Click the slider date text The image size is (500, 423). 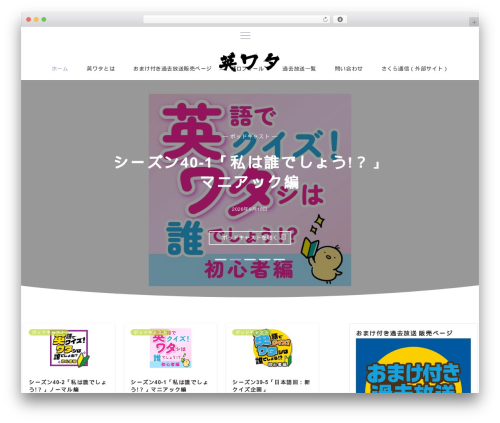click(x=250, y=209)
